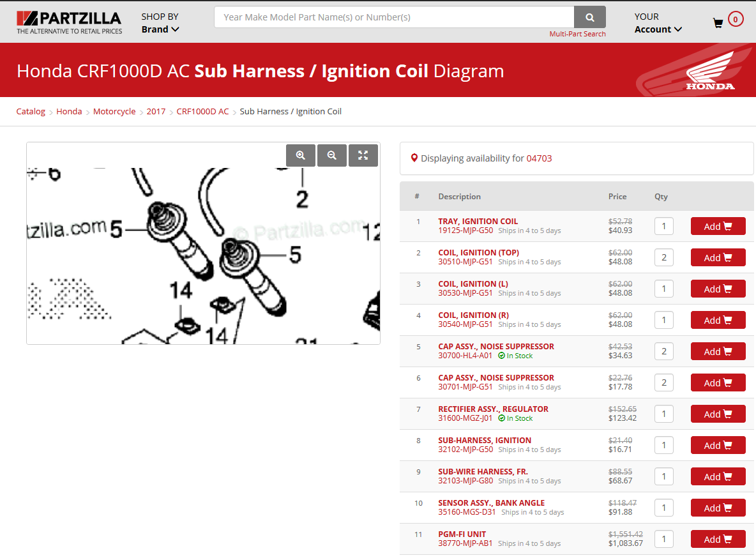Expand diagram to fullscreen view
Viewport: 756px width, 560px height.
point(363,155)
